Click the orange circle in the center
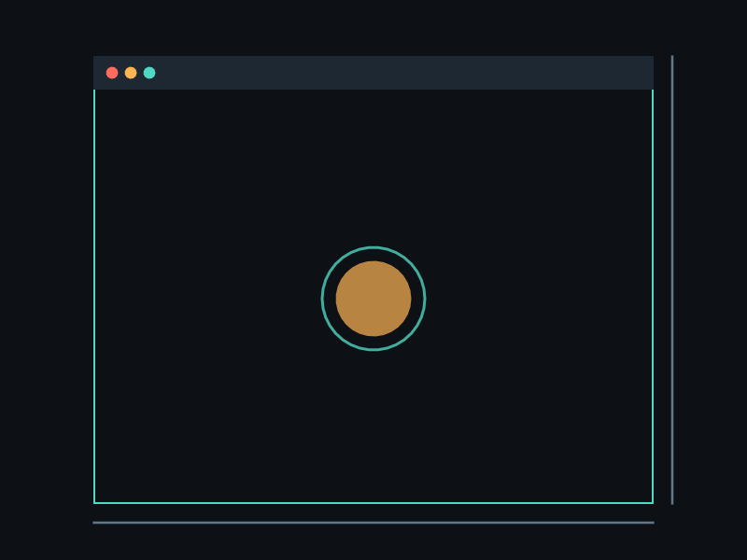Screen dimensions: 747x560 click(373, 299)
